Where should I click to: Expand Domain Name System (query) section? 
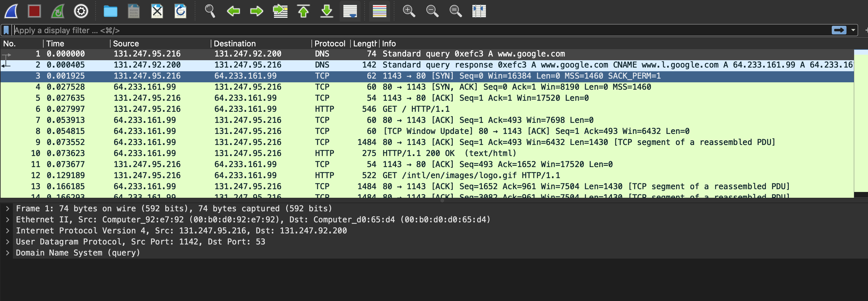(x=7, y=253)
